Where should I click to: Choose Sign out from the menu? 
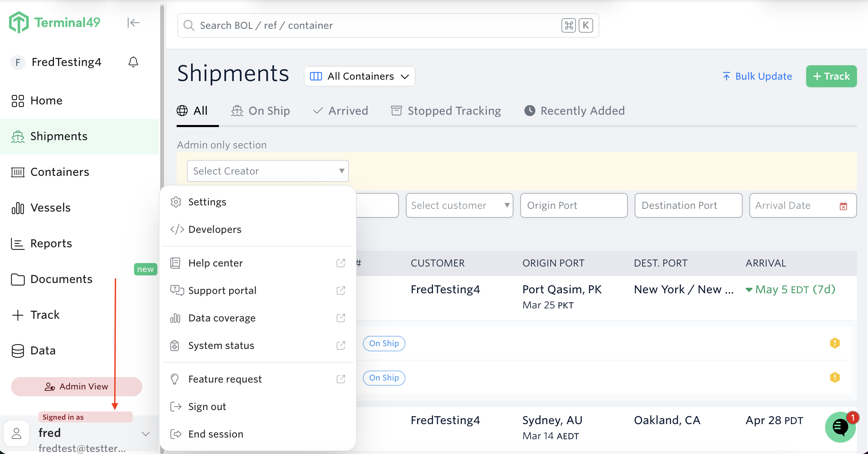coord(207,407)
